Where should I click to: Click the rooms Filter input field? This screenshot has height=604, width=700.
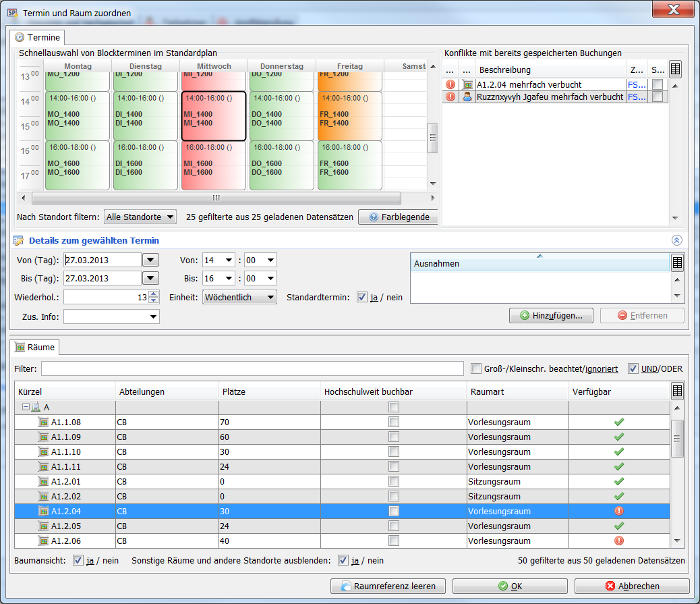(x=252, y=368)
